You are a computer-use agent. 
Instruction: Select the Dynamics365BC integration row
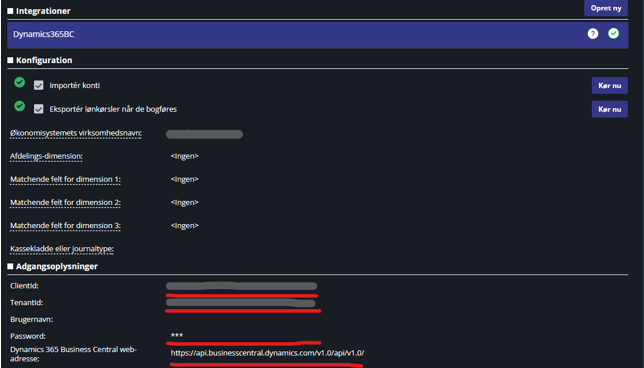tap(317, 35)
